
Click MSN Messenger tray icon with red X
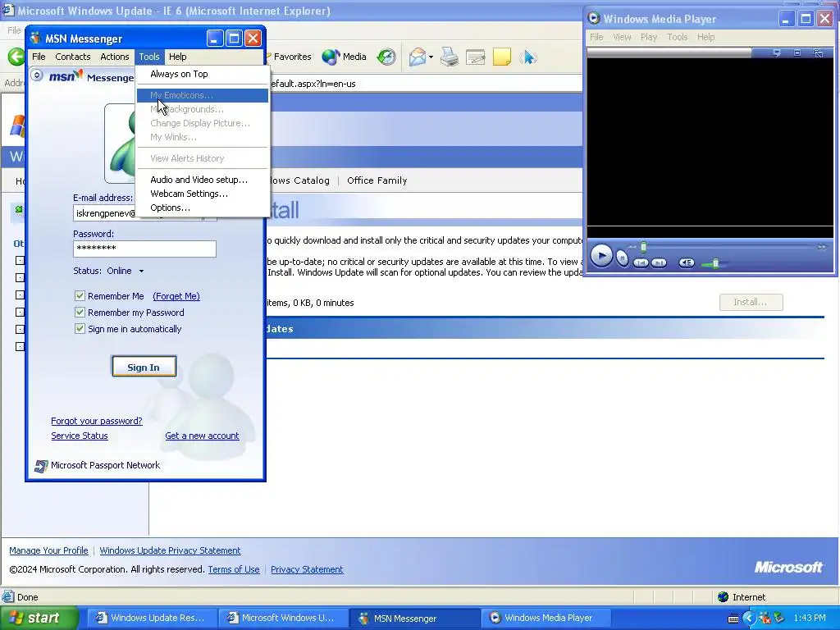click(765, 619)
